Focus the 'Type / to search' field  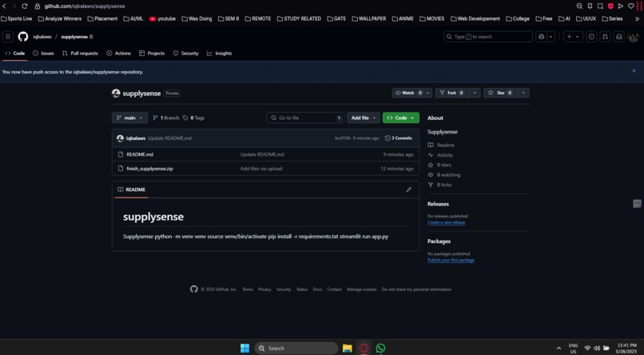488,37
